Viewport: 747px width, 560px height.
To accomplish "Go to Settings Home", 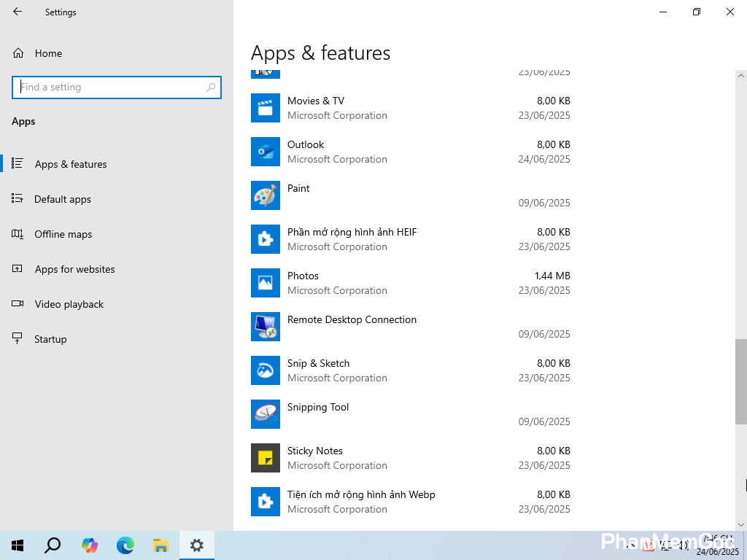I will click(48, 53).
